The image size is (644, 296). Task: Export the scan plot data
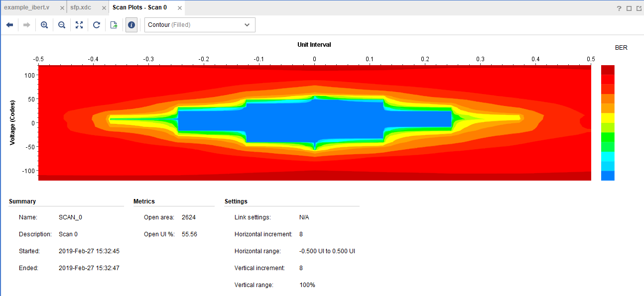[114, 25]
